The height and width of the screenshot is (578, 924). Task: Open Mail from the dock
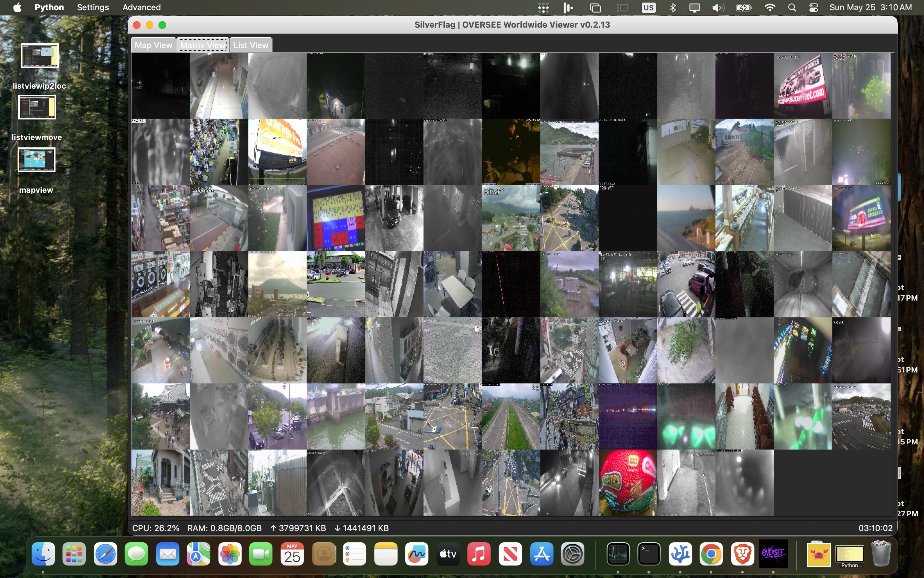tap(167, 554)
